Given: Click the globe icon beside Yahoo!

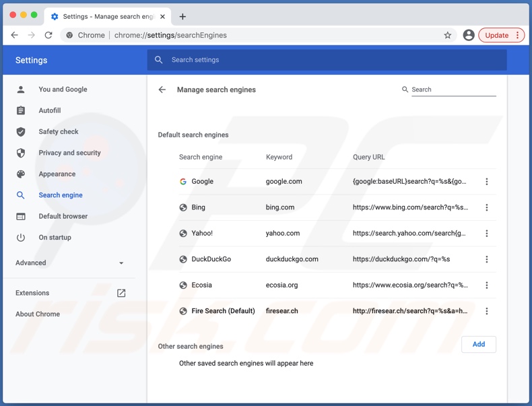Looking at the screenshot, I should tap(183, 234).
